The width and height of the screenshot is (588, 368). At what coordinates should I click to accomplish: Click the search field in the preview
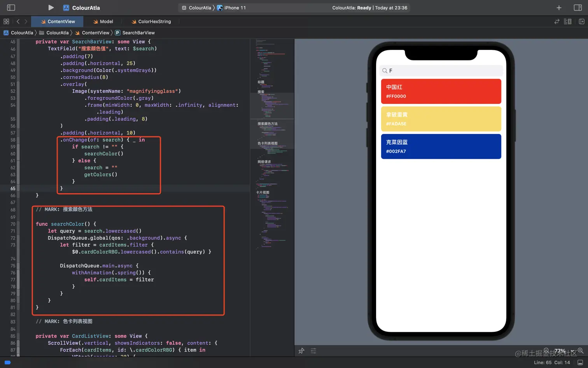[x=441, y=70]
